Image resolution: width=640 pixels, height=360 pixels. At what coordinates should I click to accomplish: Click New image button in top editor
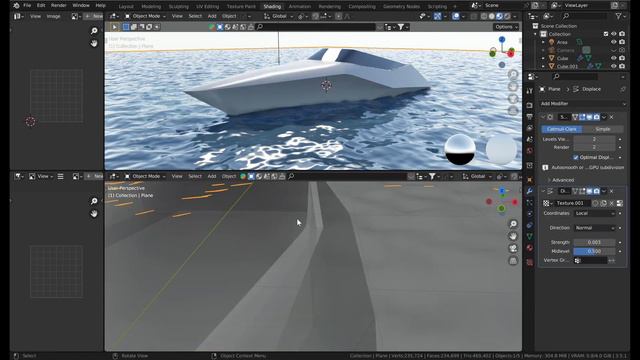coord(93,16)
